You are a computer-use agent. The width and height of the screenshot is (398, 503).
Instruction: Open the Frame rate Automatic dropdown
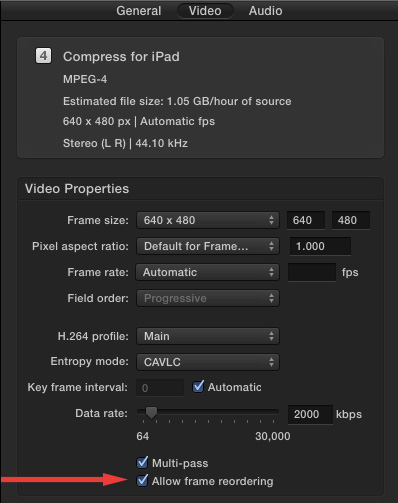207,272
